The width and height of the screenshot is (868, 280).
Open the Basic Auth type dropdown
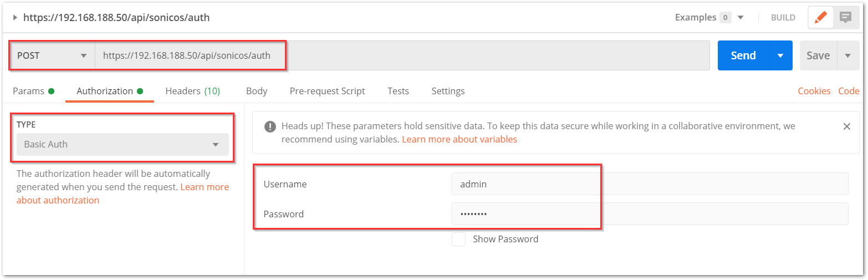[x=122, y=144]
